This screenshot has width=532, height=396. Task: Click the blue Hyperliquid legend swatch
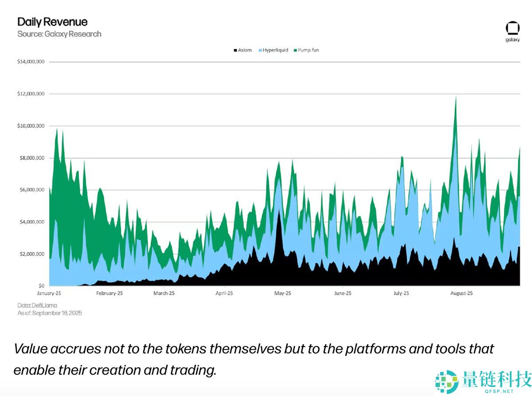tap(260, 51)
